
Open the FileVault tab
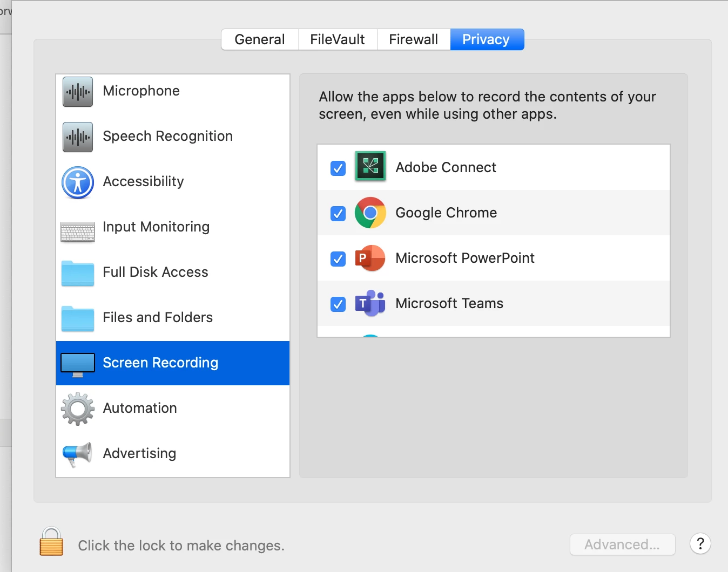pyautogui.click(x=338, y=39)
